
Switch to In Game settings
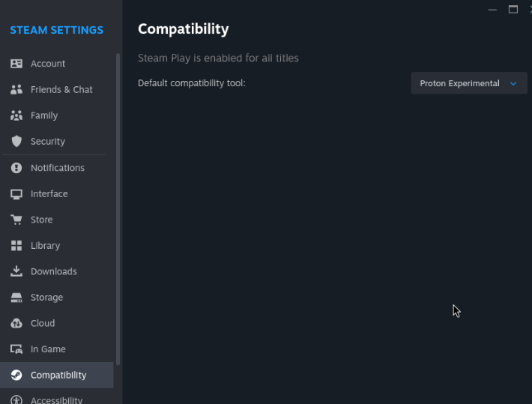(48, 349)
